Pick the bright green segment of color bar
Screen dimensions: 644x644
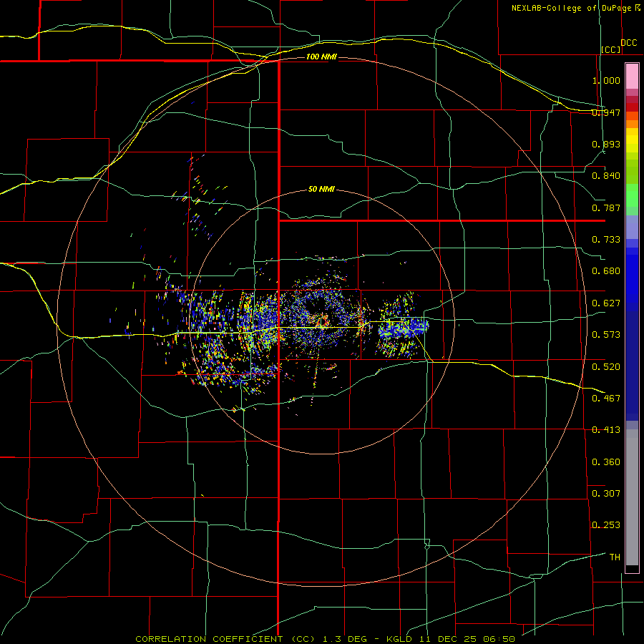(x=632, y=195)
